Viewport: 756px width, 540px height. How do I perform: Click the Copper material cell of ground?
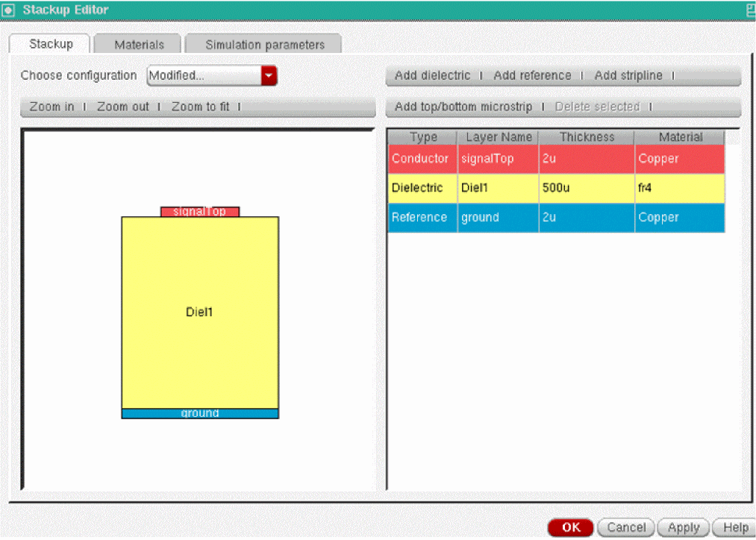click(x=680, y=218)
